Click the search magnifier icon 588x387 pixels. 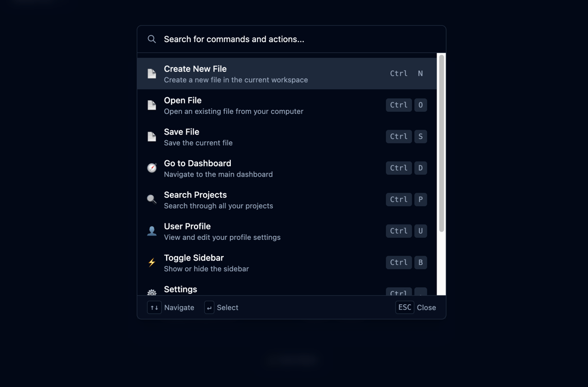(151, 39)
